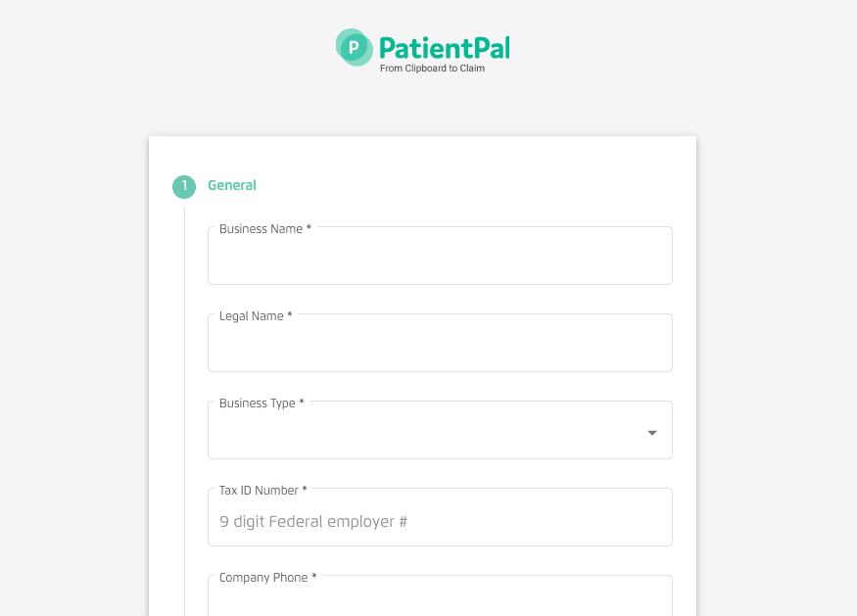Click the Business Name label
The width and height of the screenshot is (857, 616).
click(259, 228)
